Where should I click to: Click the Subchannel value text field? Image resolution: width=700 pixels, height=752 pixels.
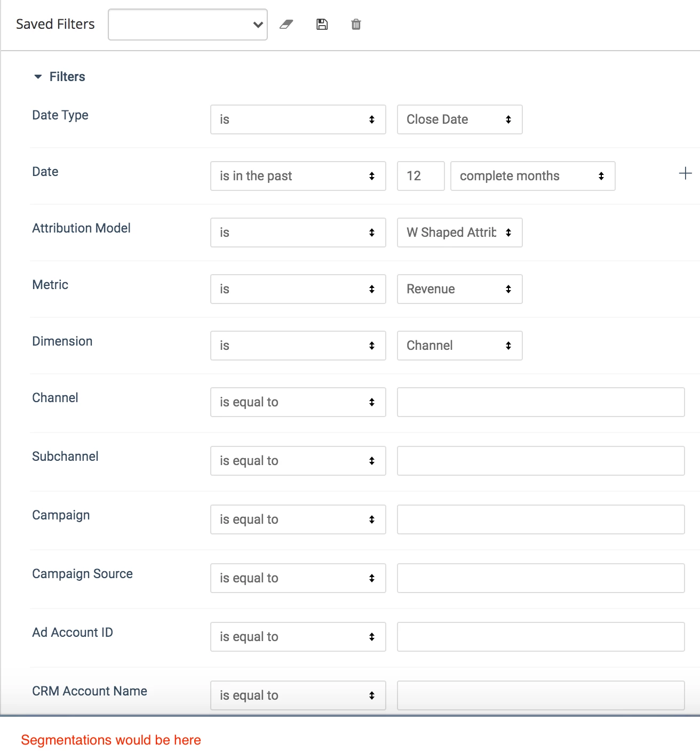(x=541, y=461)
